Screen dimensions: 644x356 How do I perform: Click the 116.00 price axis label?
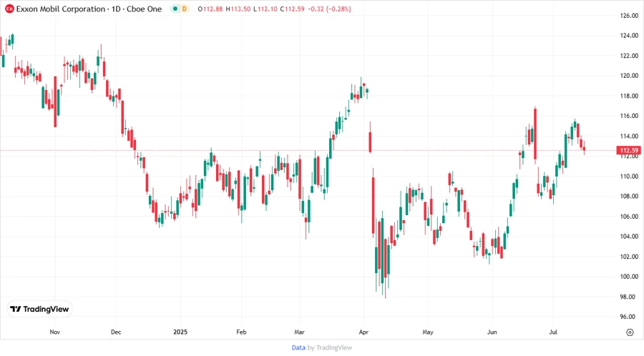(629, 116)
